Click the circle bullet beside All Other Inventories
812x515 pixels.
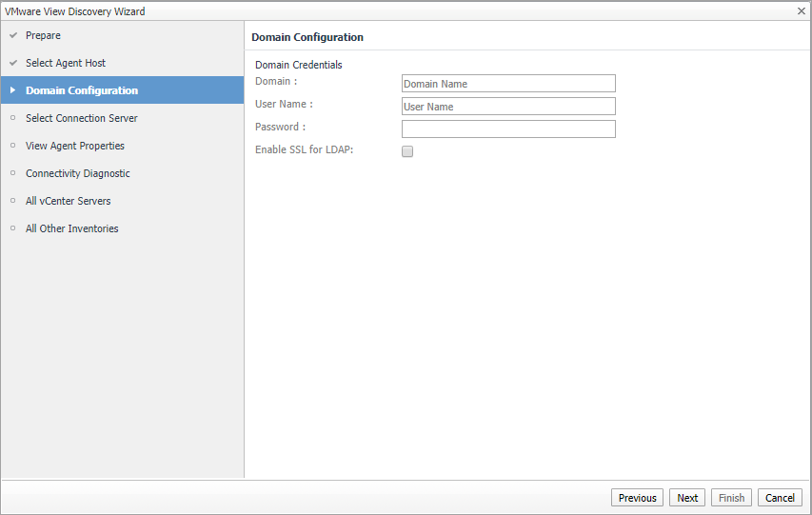click(x=13, y=228)
